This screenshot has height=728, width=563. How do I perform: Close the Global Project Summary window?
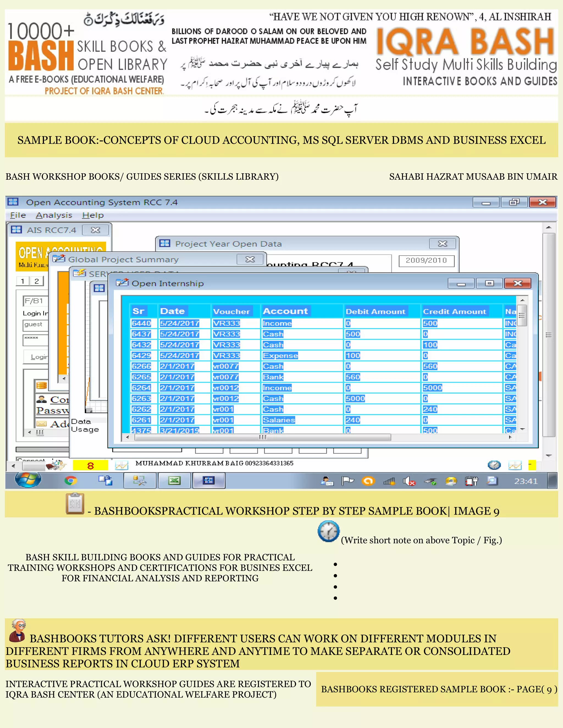click(x=250, y=259)
